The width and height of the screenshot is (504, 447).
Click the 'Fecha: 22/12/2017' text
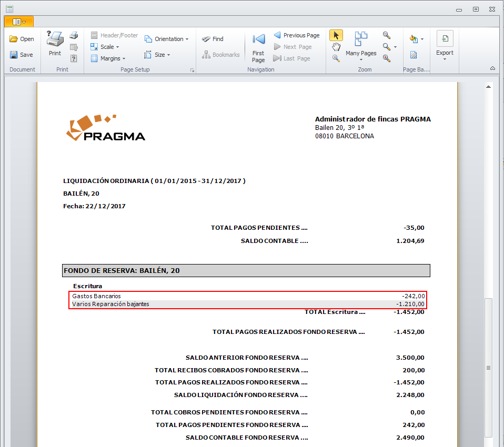[x=94, y=206]
